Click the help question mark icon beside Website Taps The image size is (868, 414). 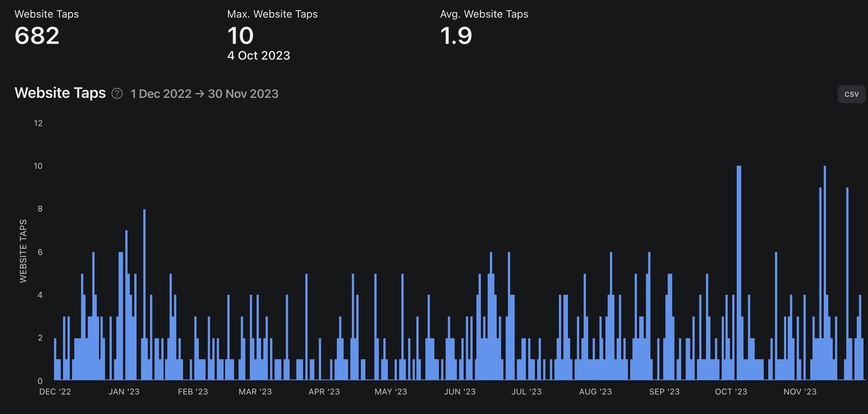(117, 93)
